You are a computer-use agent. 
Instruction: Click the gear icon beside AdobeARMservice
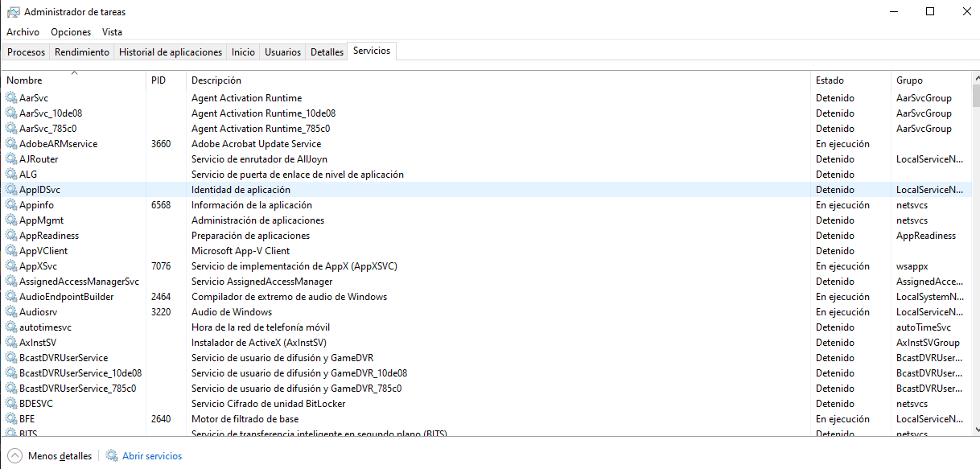tap(11, 144)
